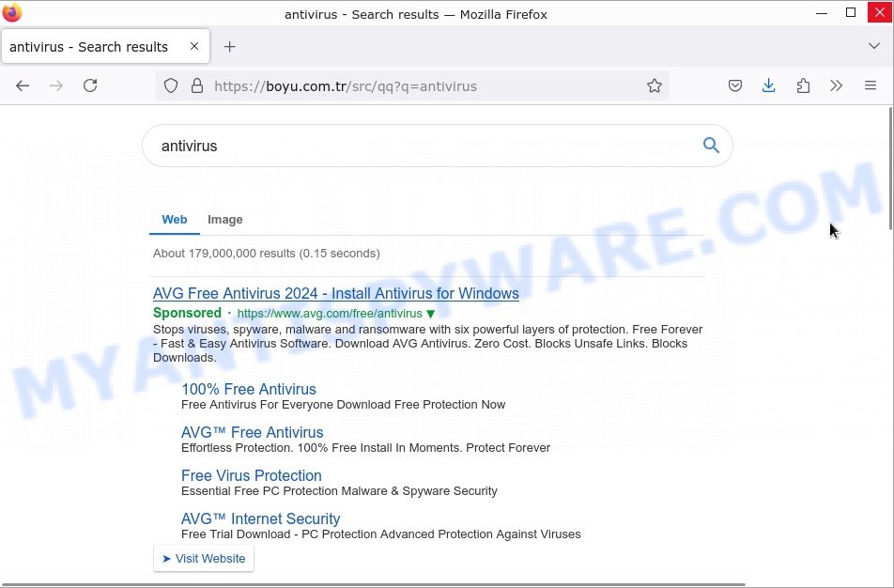Open the Extensions puzzle icon
894x588 pixels.
pos(803,86)
